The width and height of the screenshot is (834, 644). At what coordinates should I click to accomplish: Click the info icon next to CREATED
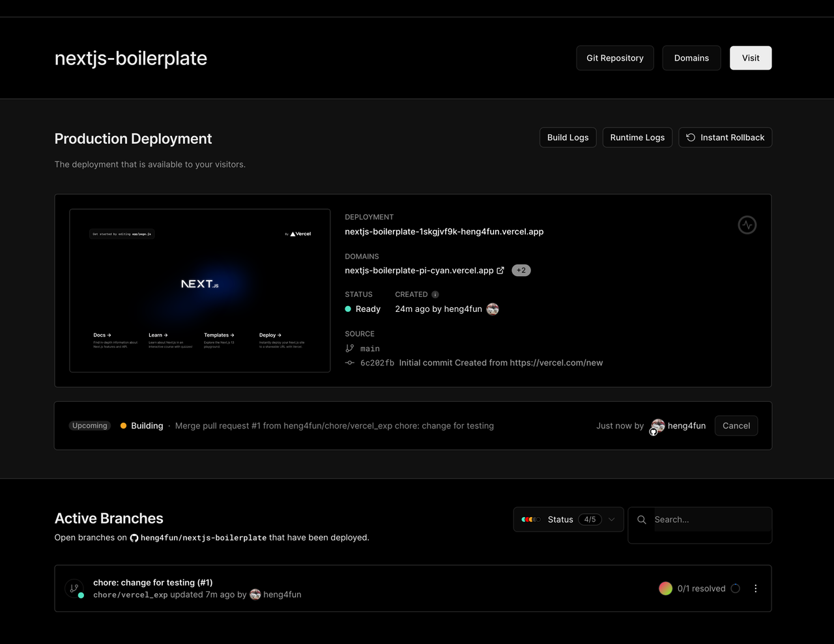tap(435, 294)
